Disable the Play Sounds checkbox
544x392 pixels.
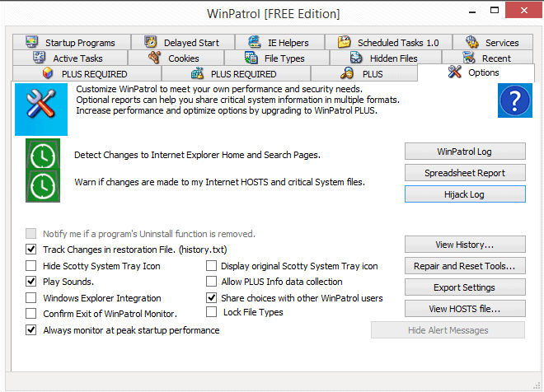click(31, 282)
